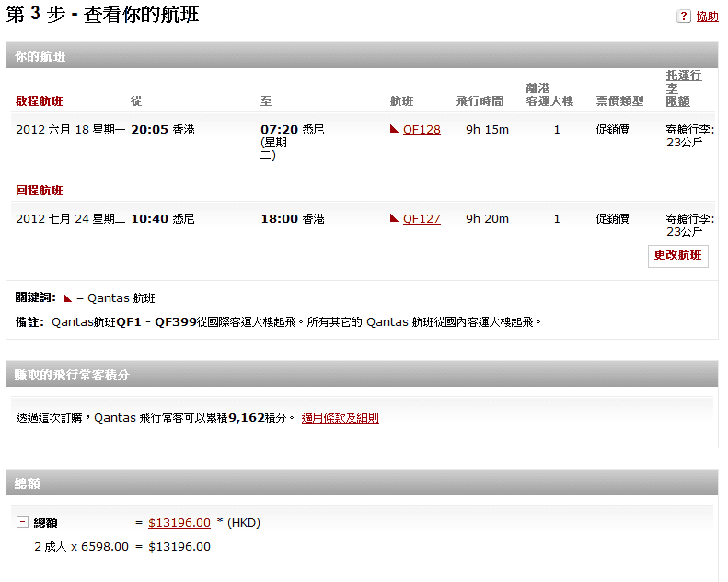This screenshot has width=728, height=582.
Task: Click the Qantas tail icon beside QF128
Action: (x=395, y=130)
